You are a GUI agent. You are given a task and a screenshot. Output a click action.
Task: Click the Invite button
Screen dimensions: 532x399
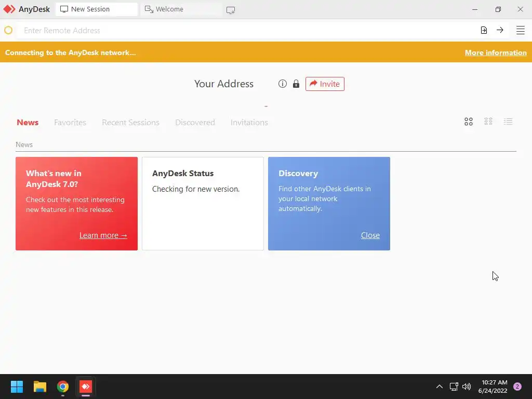(x=325, y=84)
